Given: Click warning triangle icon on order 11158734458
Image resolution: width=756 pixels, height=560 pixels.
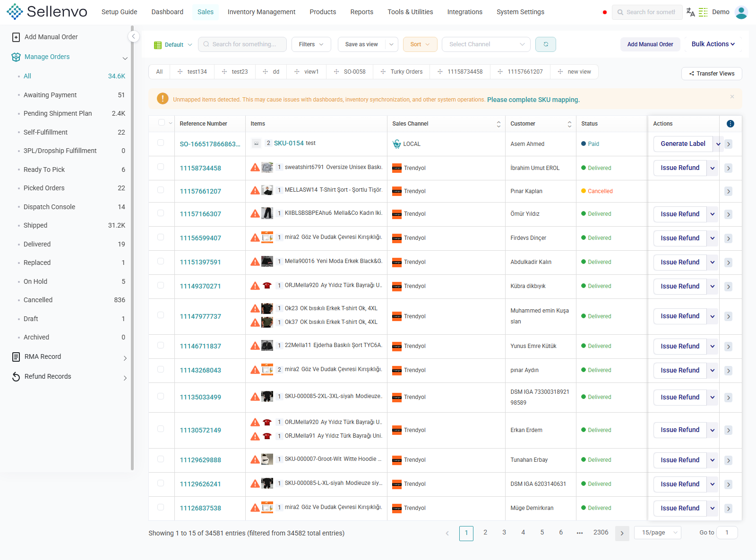Looking at the screenshot, I should [255, 167].
